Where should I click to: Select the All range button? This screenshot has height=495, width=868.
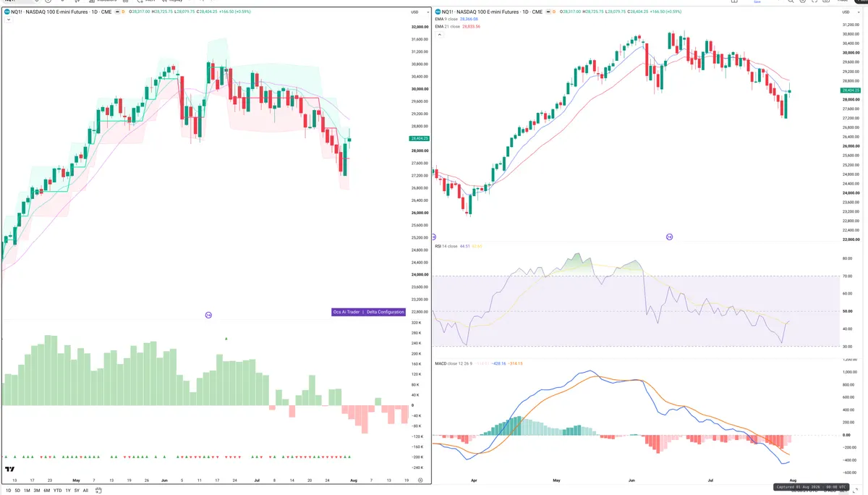(85, 490)
